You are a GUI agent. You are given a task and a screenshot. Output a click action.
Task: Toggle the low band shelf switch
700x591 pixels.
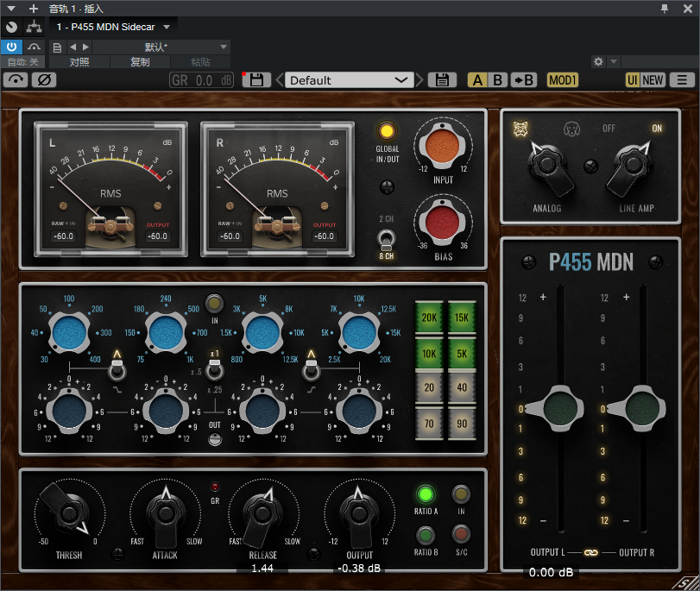click(x=117, y=370)
